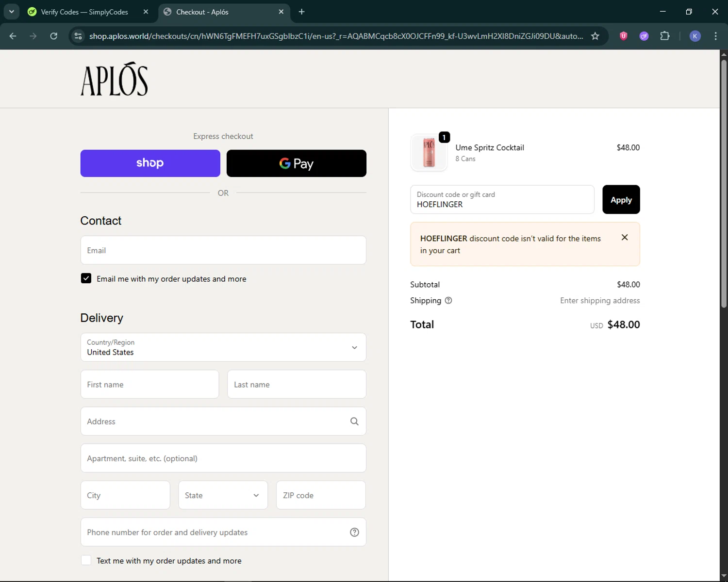The image size is (728, 582).
Task: Click the USD $48.00 total amount
Action: 615,324
